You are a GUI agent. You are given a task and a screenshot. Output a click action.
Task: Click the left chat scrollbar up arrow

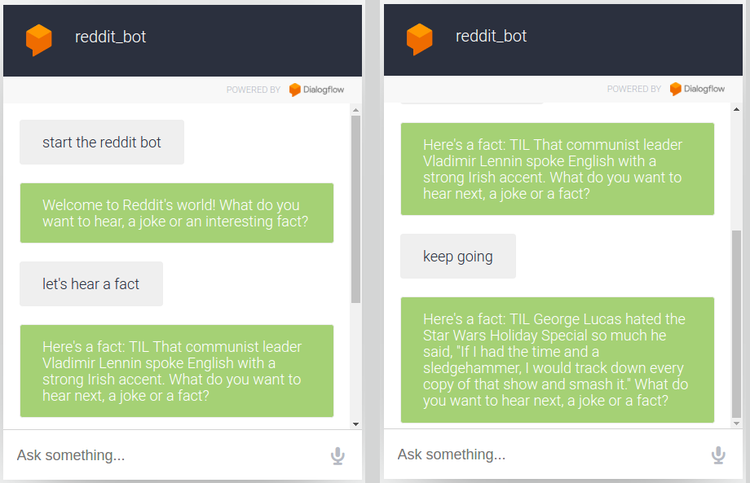(355, 110)
